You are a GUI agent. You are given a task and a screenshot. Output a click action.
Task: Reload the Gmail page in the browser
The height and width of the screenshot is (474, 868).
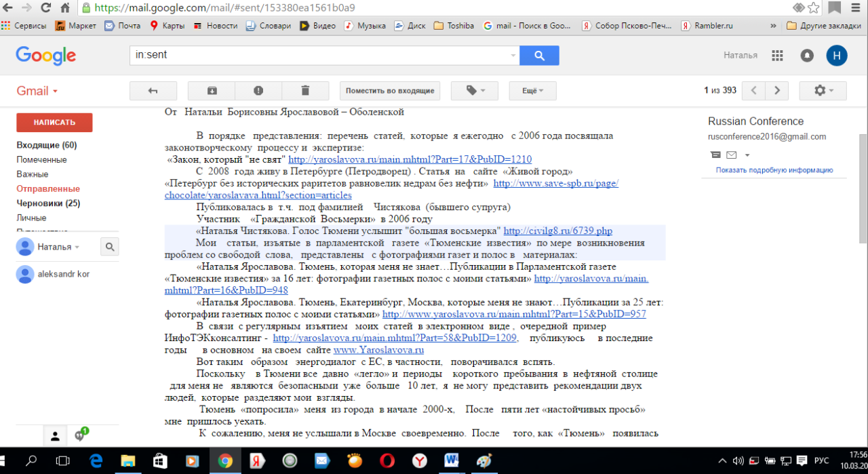click(x=46, y=9)
